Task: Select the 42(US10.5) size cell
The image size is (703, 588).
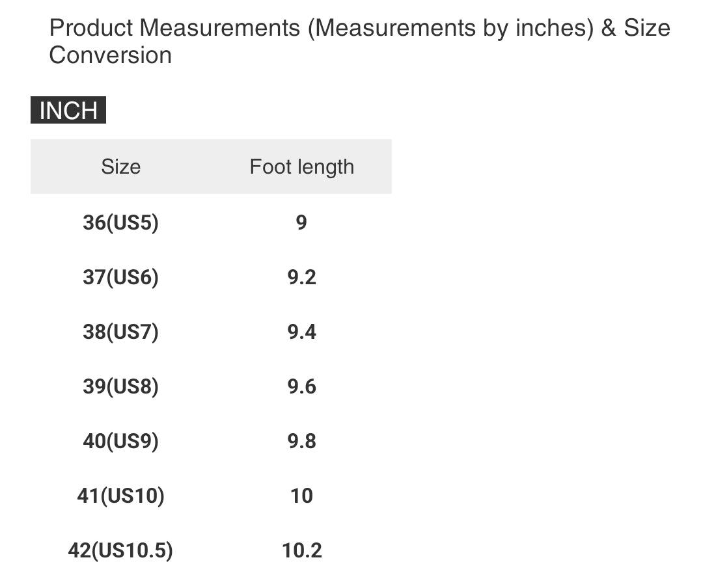Action: (120, 551)
